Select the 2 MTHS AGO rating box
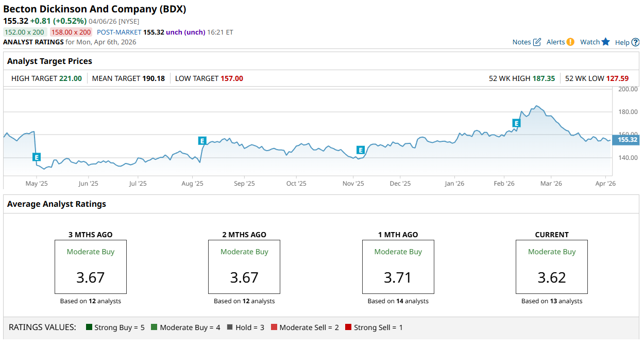The width and height of the screenshot is (644, 345). click(x=244, y=267)
